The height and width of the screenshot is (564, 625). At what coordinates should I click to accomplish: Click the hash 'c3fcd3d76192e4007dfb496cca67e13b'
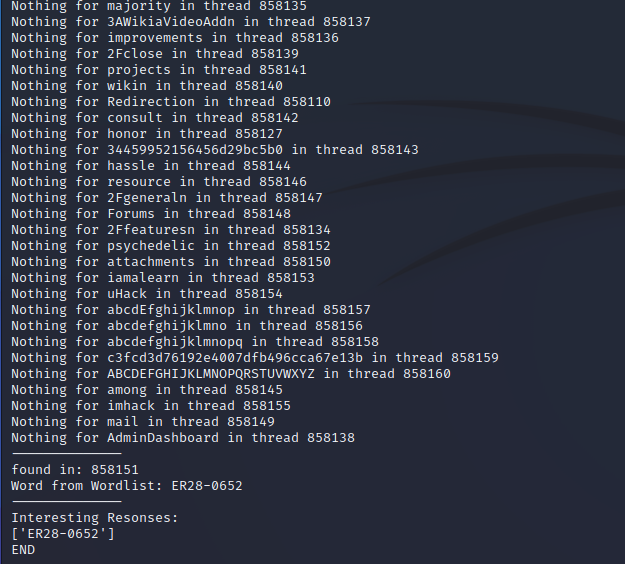(x=235, y=357)
